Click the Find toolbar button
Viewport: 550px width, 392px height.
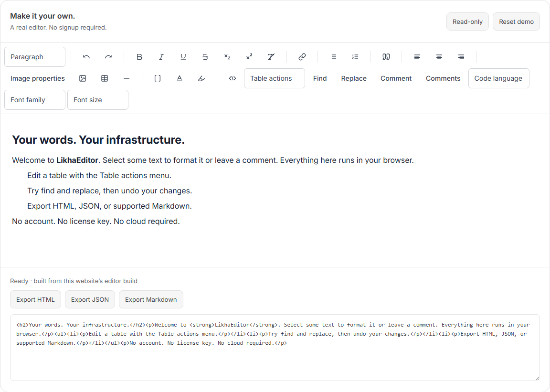pos(320,78)
